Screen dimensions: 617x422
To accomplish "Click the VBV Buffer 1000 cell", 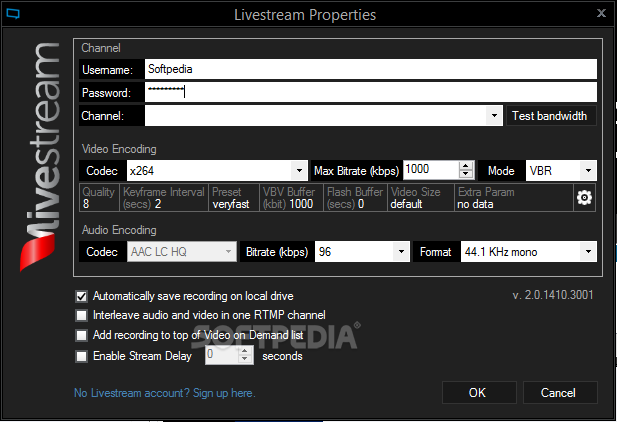I will tap(292, 198).
